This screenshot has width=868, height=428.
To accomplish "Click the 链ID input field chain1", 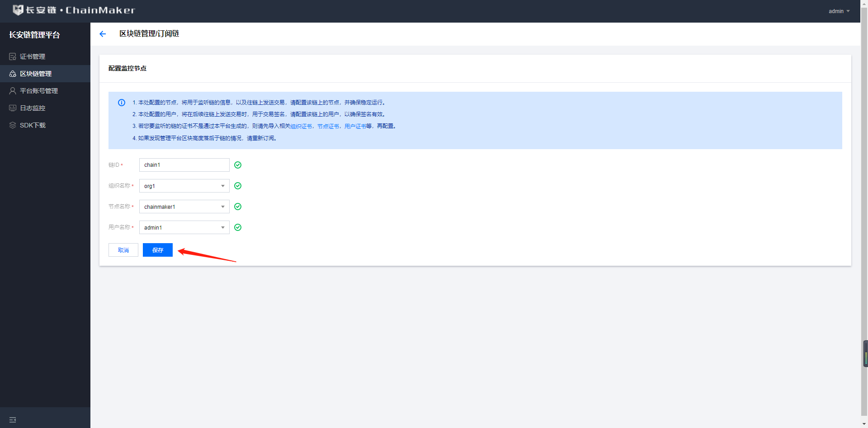I will point(184,165).
